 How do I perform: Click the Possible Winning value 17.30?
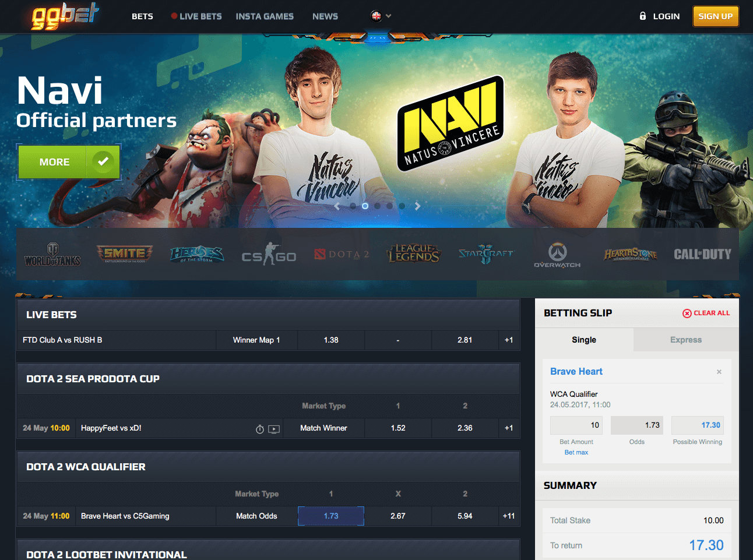698,425
